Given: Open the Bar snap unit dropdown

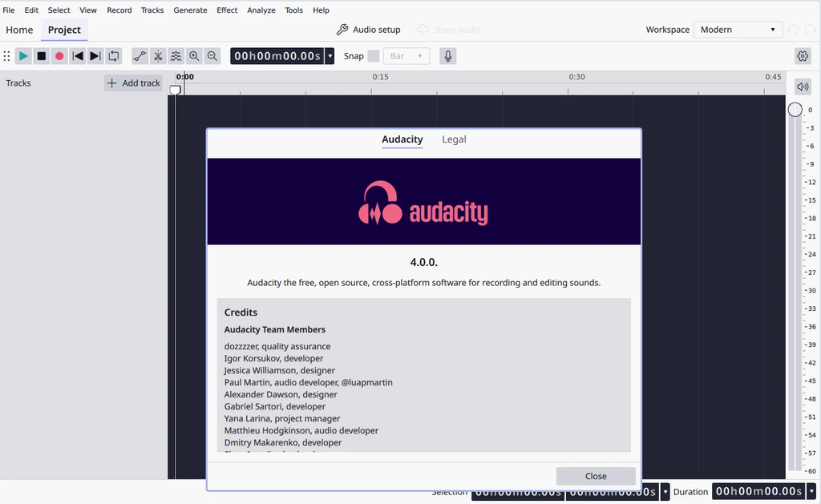Looking at the screenshot, I should click(x=406, y=56).
